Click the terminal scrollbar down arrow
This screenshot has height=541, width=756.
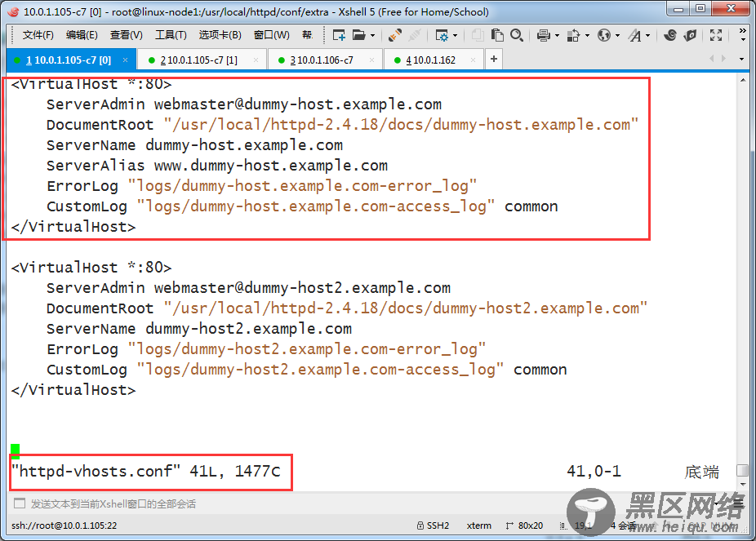click(743, 484)
